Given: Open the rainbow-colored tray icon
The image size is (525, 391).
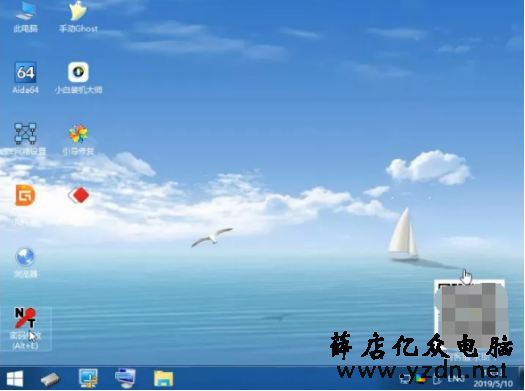Looking at the screenshot, I should tap(421, 379).
